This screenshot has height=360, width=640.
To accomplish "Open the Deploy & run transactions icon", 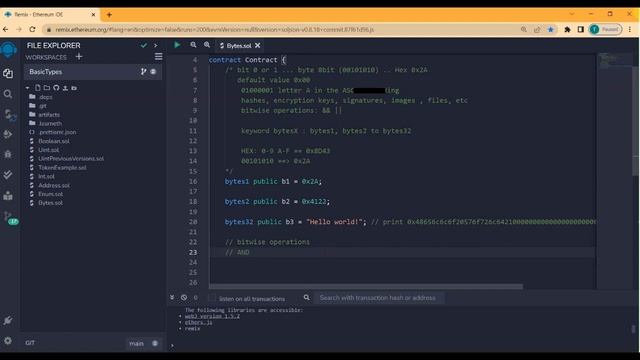I will tap(8, 134).
